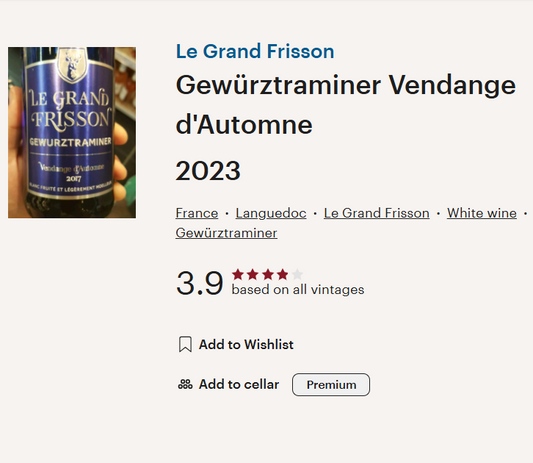
Task: Follow the France country link
Action: click(x=197, y=213)
